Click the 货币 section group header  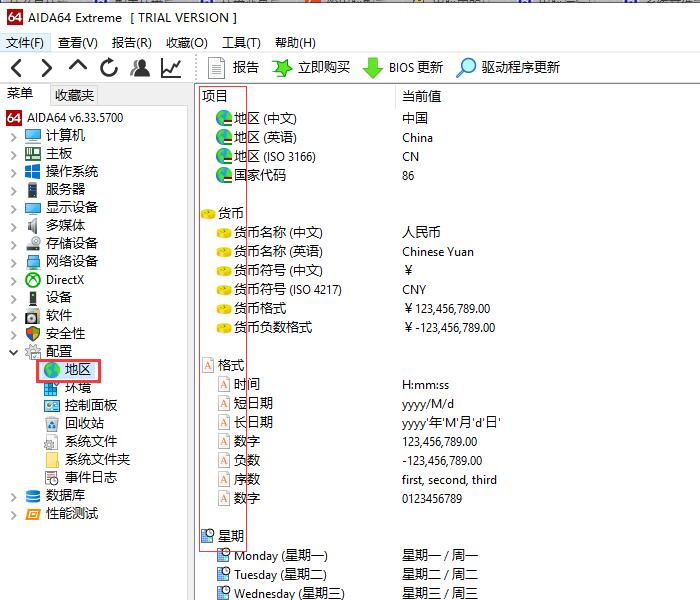point(223,214)
